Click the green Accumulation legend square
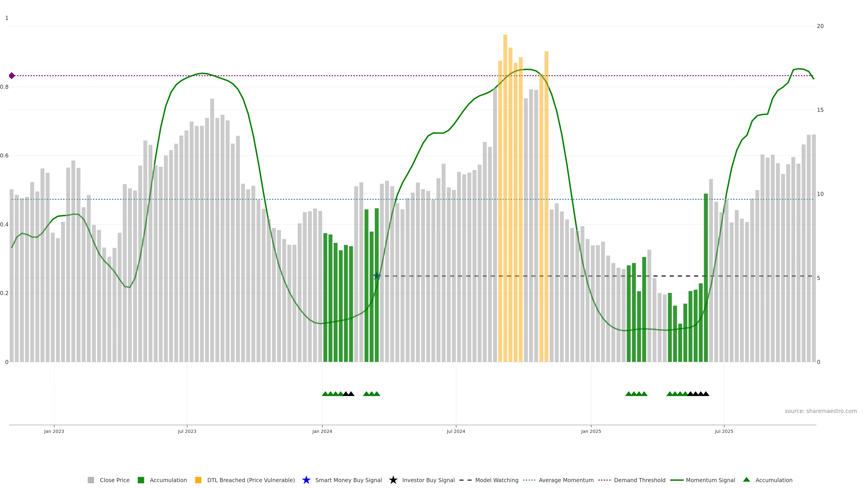This screenshot has width=868, height=488. 141,480
